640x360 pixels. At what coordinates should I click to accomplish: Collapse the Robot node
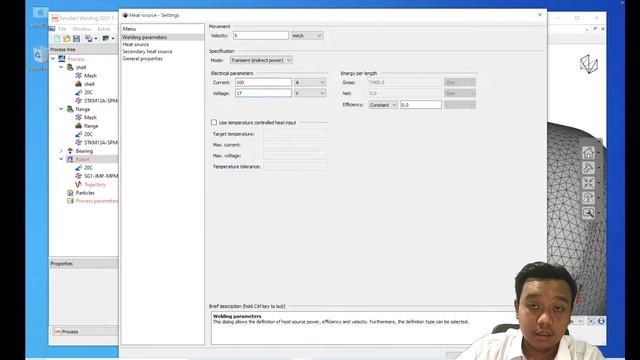coord(61,159)
